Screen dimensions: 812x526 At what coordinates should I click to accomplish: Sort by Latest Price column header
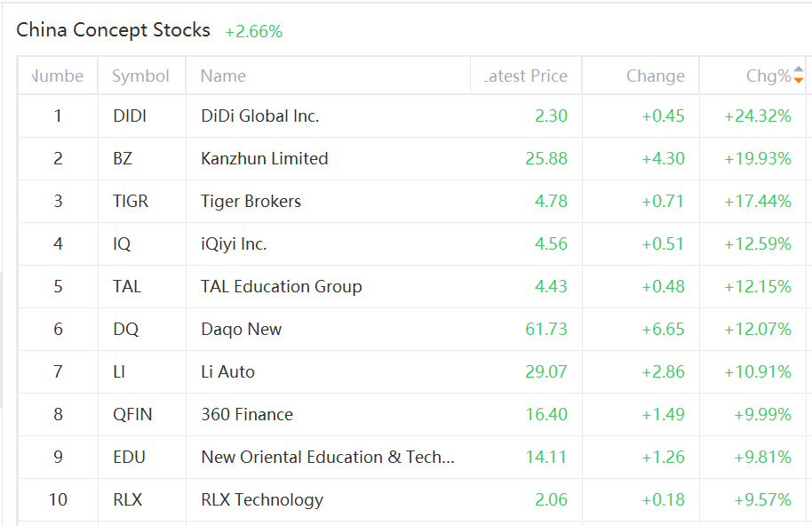pos(526,76)
